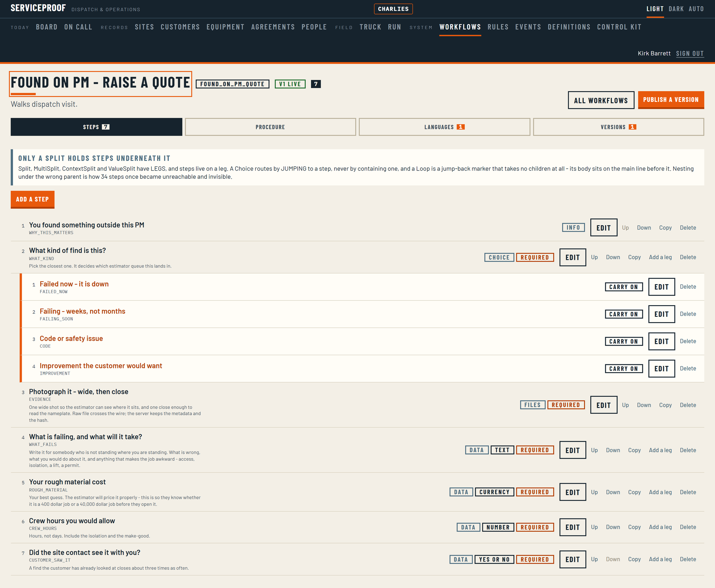Select the Light theme option
This screenshot has height=588, width=715.
click(x=655, y=9)
